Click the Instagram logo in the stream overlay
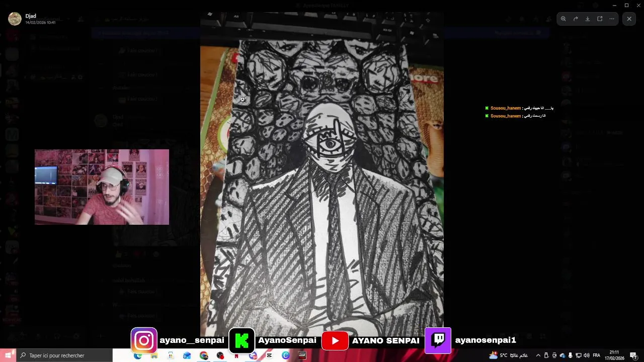The width and height of the screenshot is (644, 362). [144, 340]
